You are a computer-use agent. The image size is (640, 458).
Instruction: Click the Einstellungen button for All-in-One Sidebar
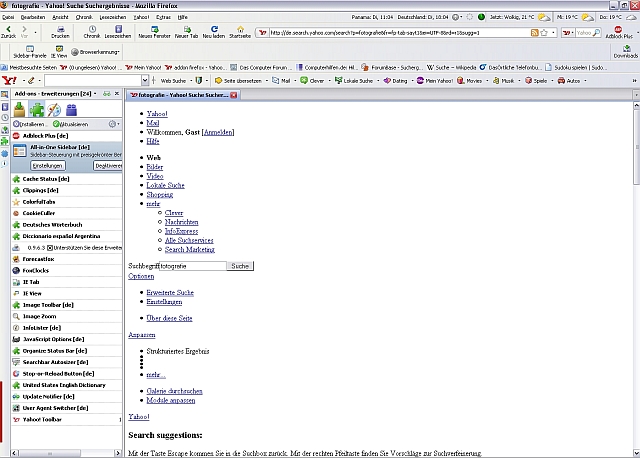(x=47, y=165)
